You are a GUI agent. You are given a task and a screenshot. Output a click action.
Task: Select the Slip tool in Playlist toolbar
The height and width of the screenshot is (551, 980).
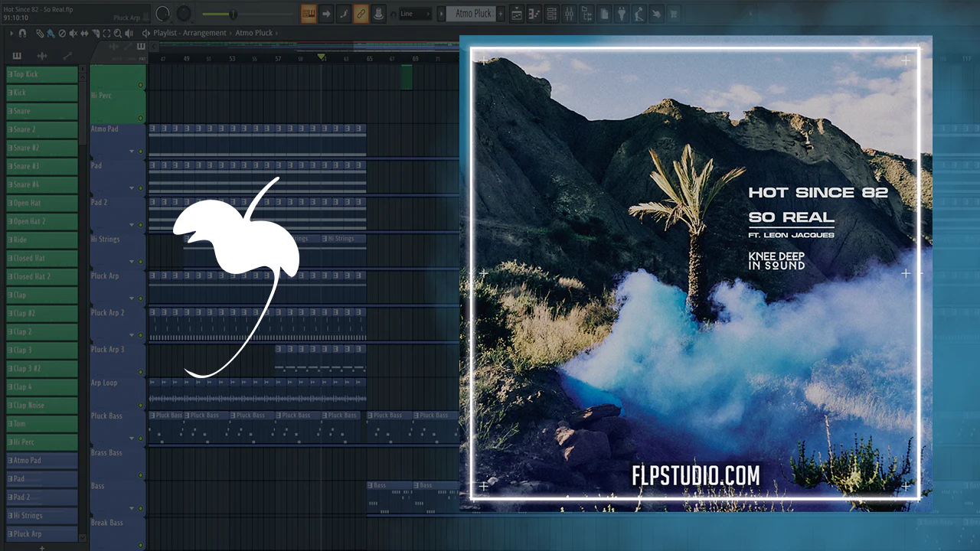coord(83,34)
